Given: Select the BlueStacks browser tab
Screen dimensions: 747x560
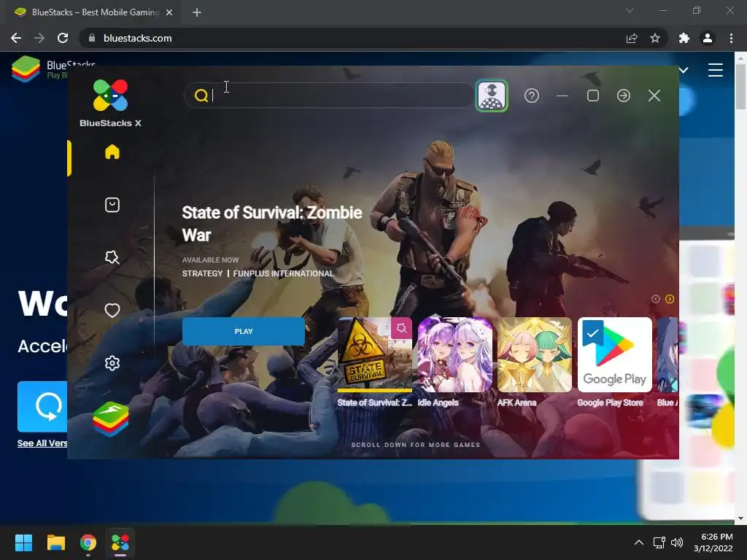Looking at the screenshot, I should pos(93,12).
